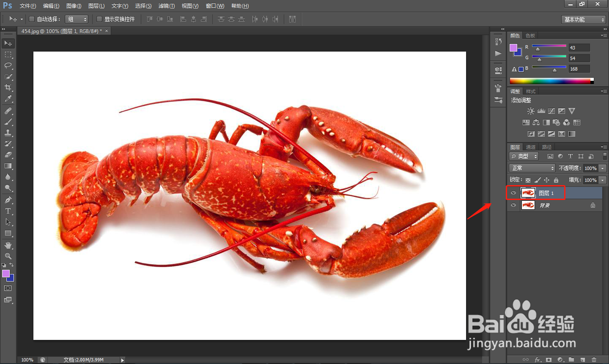Switch to the 色板 tab

pos(530,36)
